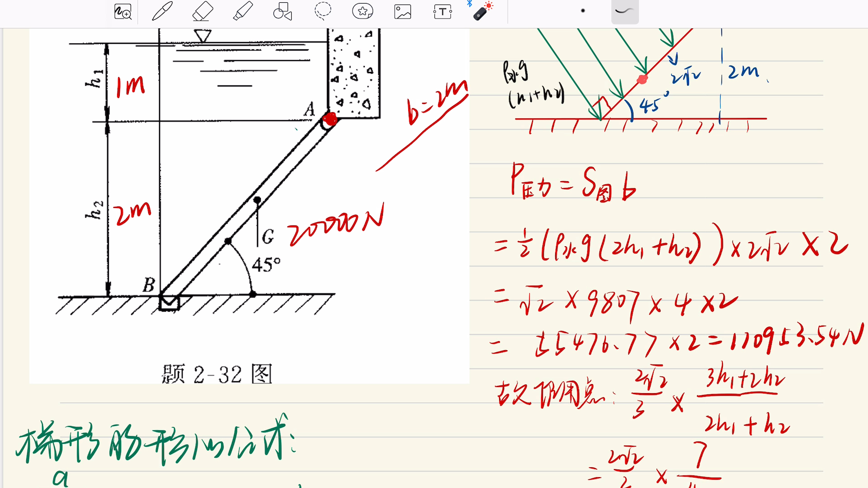Click the red hinge dot at A
This screenshot has width=868, height=488.
point(330,119)
